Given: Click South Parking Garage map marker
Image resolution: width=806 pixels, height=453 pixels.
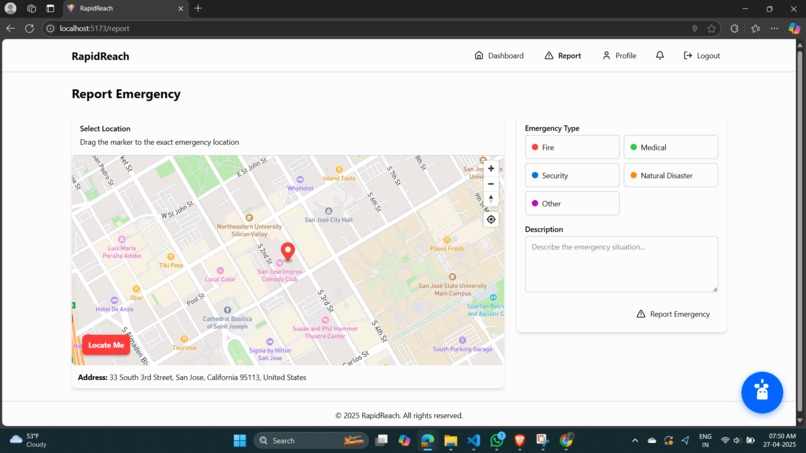Looking at the screenshot, I should [x=462, y=340].
